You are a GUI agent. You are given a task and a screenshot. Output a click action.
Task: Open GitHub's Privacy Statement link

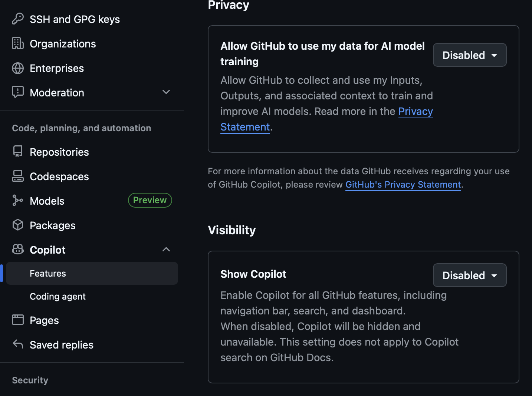click(x=403, y=185)
